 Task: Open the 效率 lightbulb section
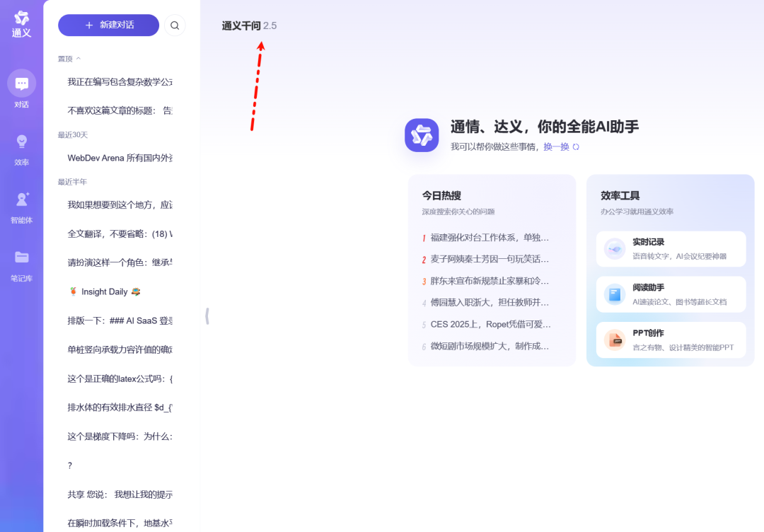(x=21, y=141)
